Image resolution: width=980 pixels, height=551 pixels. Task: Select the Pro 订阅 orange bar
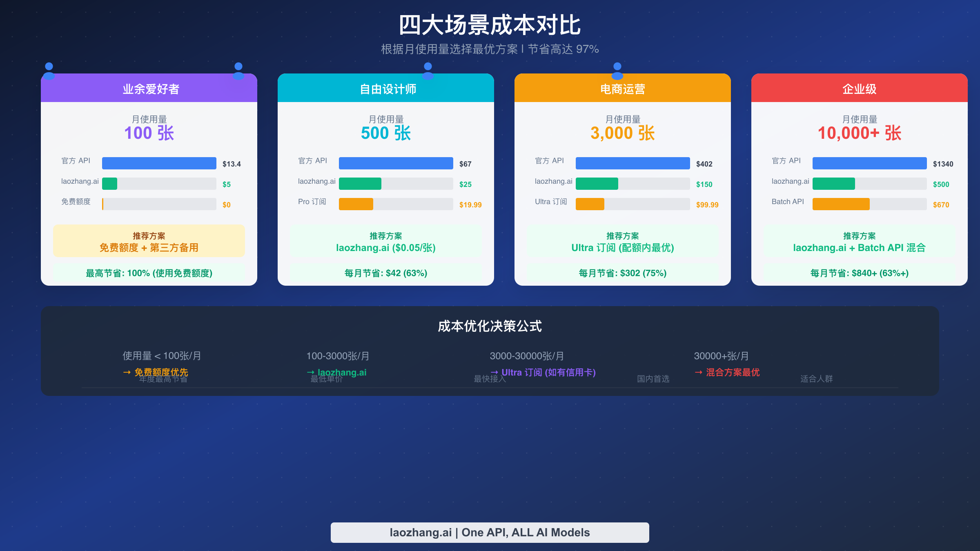pyautogui.click(x=356, y=204)
